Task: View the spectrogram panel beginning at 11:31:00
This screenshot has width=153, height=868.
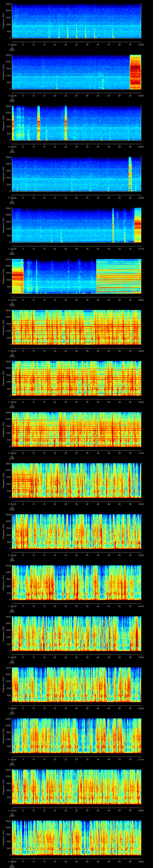Action: 76,481
